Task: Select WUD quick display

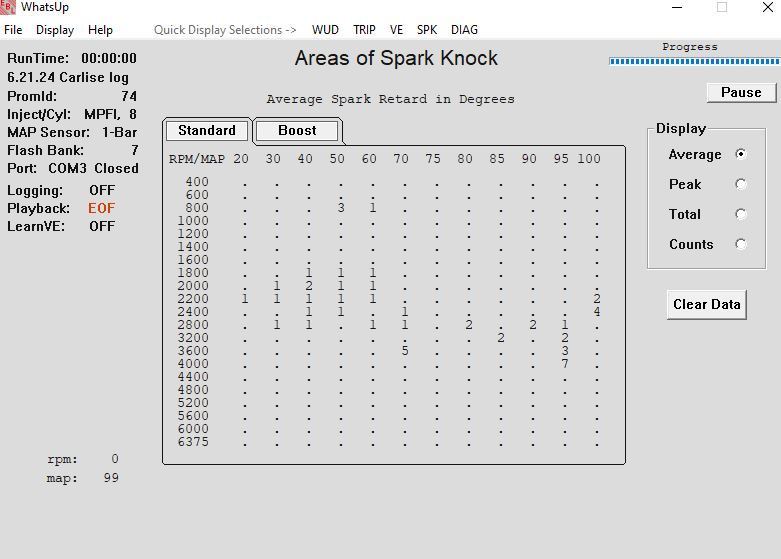Action: (x=325, y=30)
